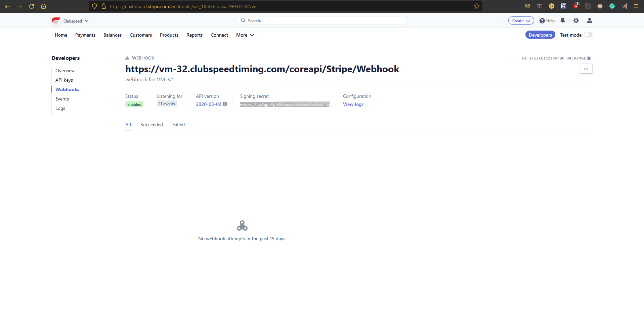Image resolution: width=644 pixels, height=331 pixels.
Task: Open notifications bell
Action: click(563, 20)
